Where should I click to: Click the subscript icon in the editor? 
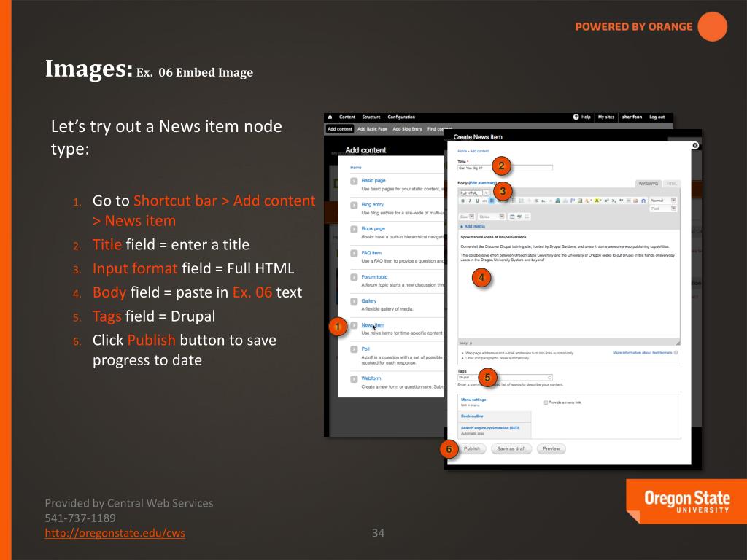point(614,201)
